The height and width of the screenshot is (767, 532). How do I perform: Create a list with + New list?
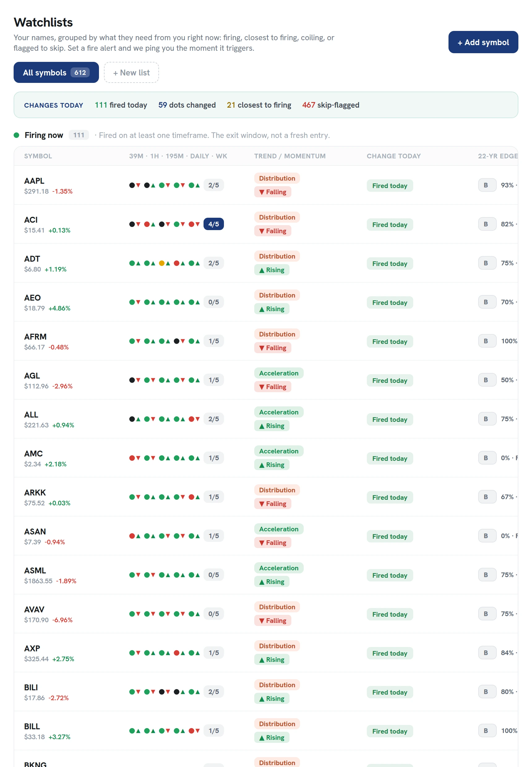[x=131, y=72]
